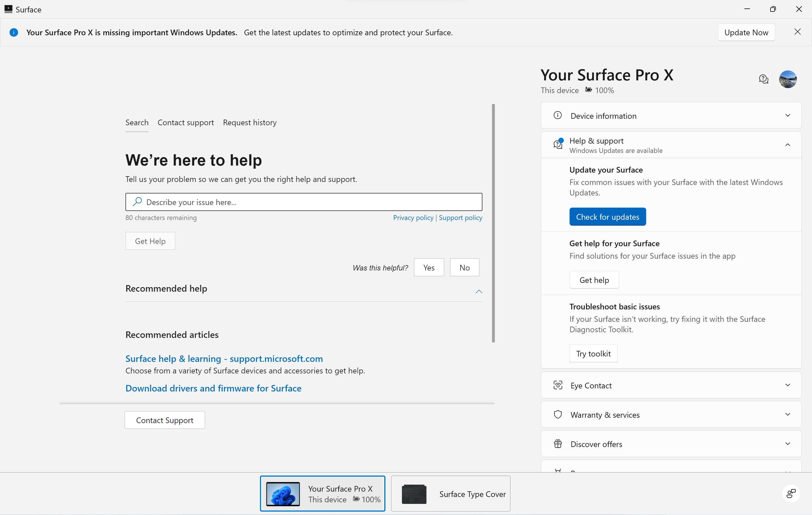
Task: Click the Surface Type Cover device icon
Action: coord(413,494)
